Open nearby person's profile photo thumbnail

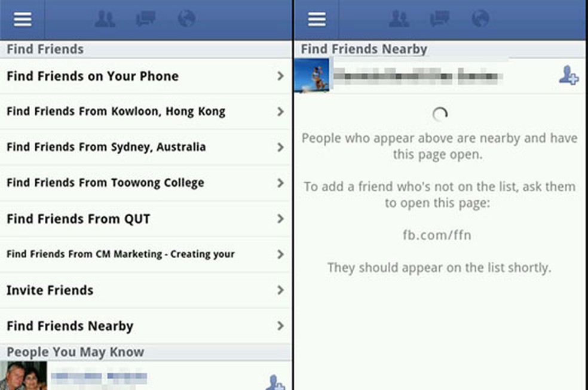point(312,75)
